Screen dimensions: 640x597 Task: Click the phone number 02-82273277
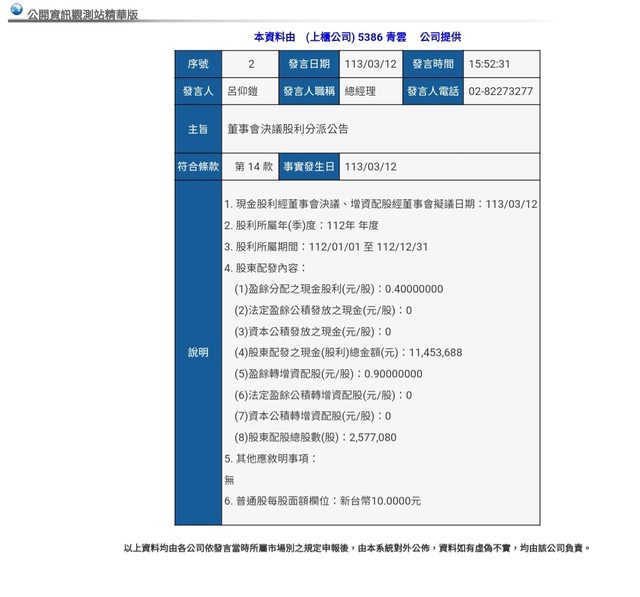click(x=500, y=92)
